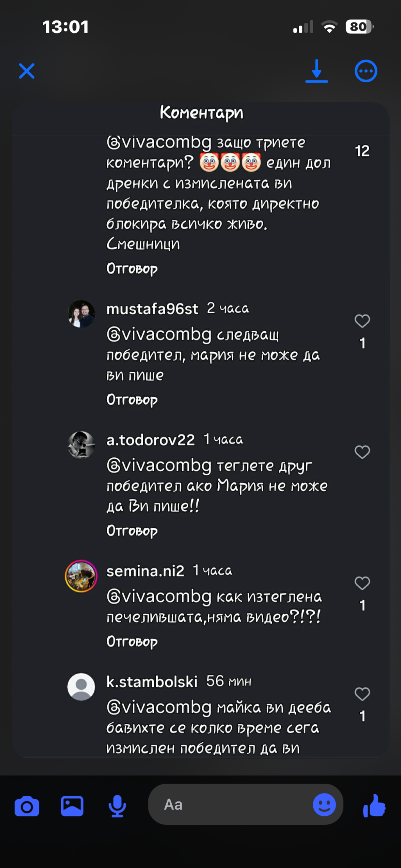The image size is (401, 868).
Task: Tap the Aa message text field
Action: click(229, 804)
